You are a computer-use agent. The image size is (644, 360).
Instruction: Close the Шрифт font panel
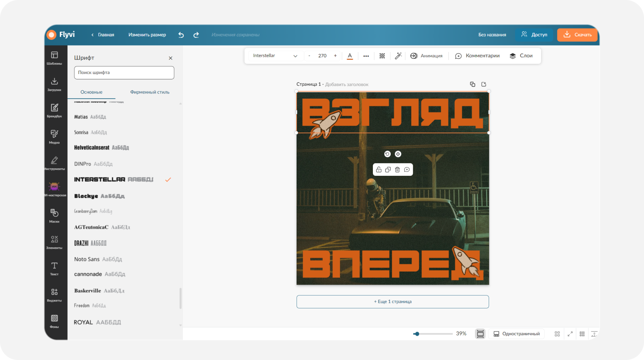pos(170,58)
